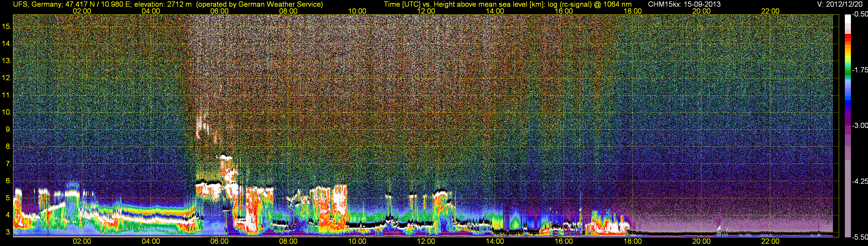Viewport: 868px width, 246px height.
Task: Select the '9.' km height axis label
Action: 8,129
